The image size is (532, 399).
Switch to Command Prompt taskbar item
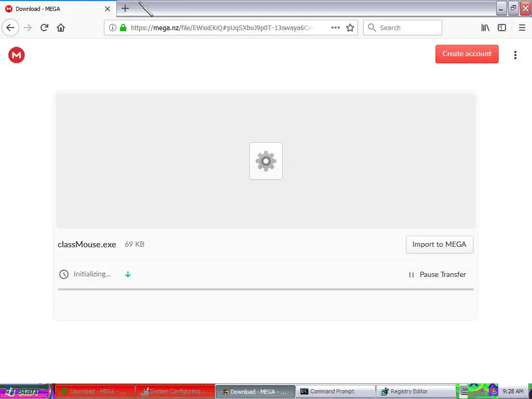point(336,392)
